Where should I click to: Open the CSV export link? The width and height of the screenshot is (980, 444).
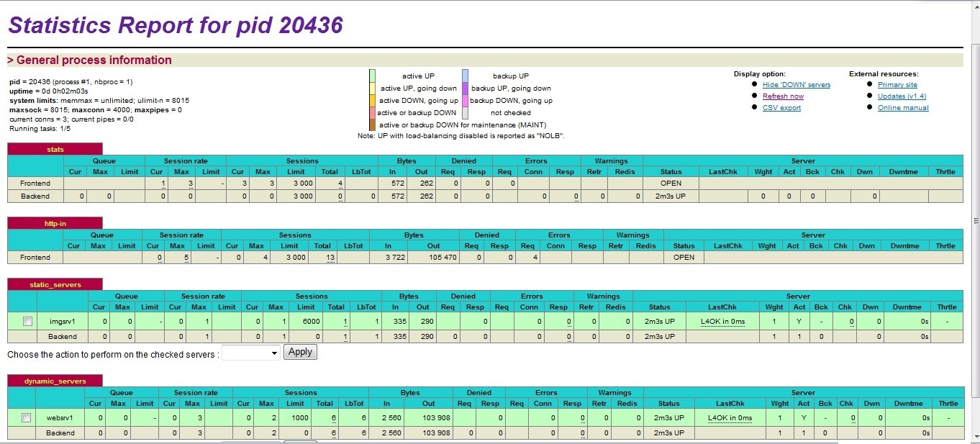click(x=781, y=108)
